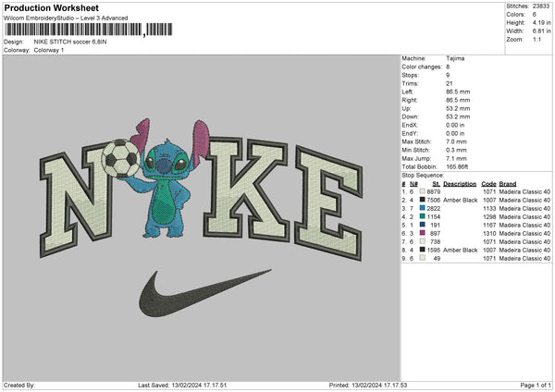
Task: Click the Total Bobbin value '165.86ft'
Action: [457, 166]
